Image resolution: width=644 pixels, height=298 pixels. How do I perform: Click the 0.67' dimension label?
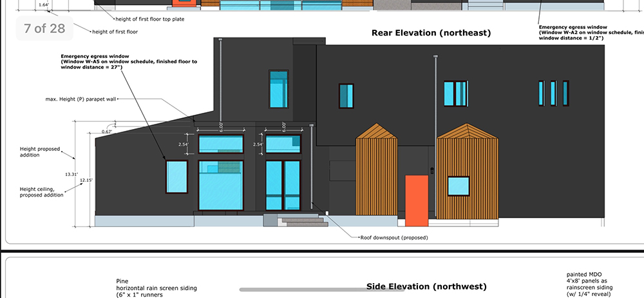(107, 132)
